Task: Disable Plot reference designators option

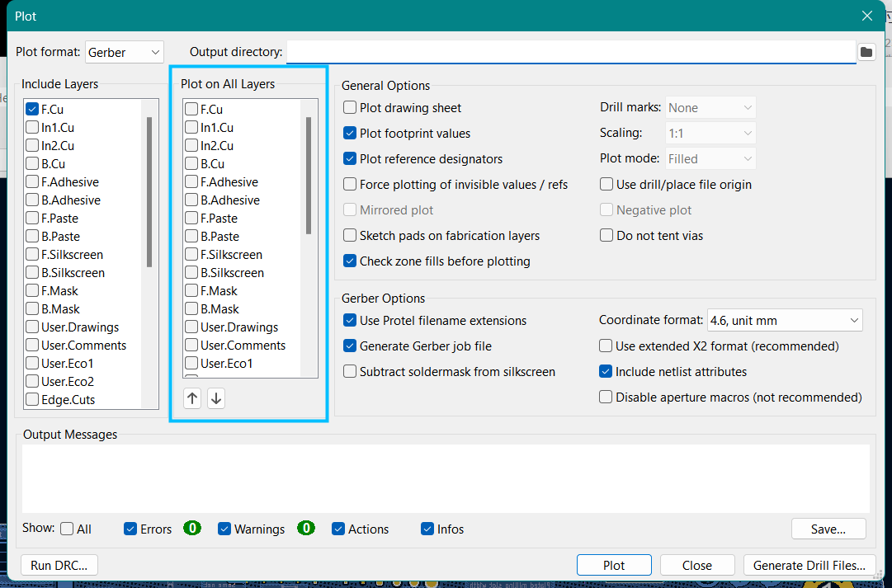Action: [x=350, y=158]
